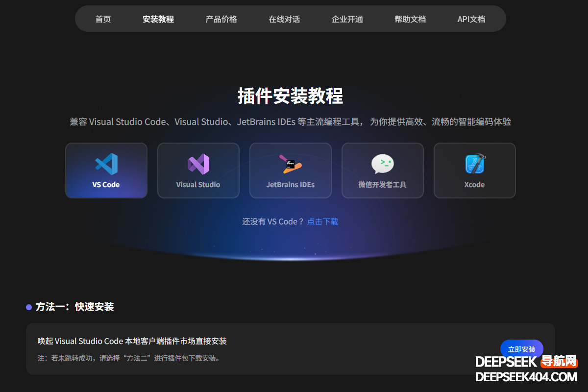Click the JetBrains IDEs logo icon
Image resolution: width=588 pixels, height=392 pixels.
(x=291, y=164)
